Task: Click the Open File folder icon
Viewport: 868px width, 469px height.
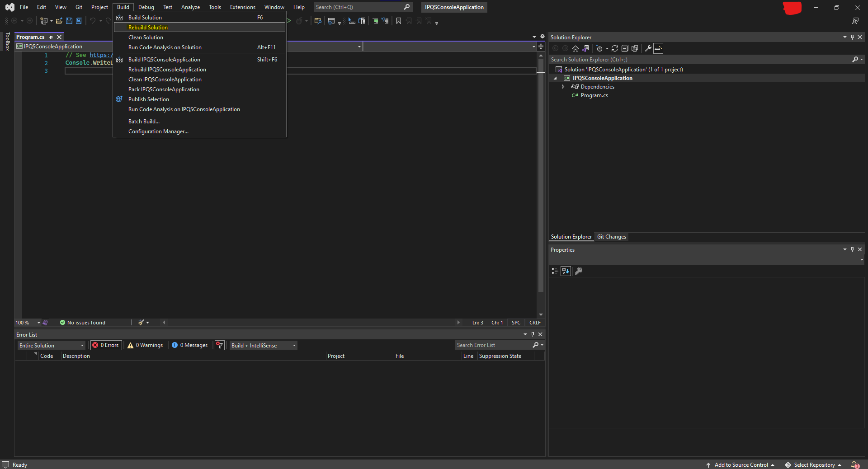Action: point(59,21)
